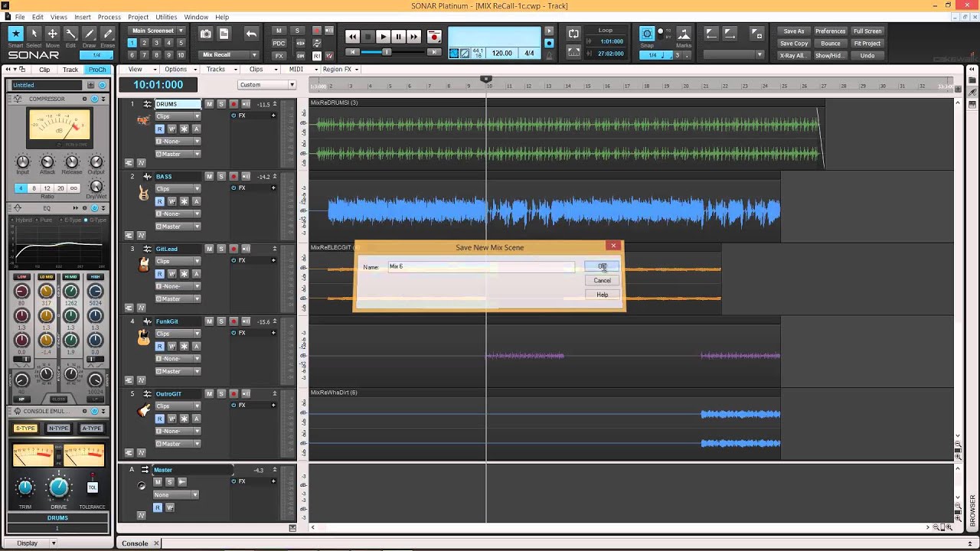
Task: Click the Mix Recall undo arrow icon
Action: tap(251, 34)
